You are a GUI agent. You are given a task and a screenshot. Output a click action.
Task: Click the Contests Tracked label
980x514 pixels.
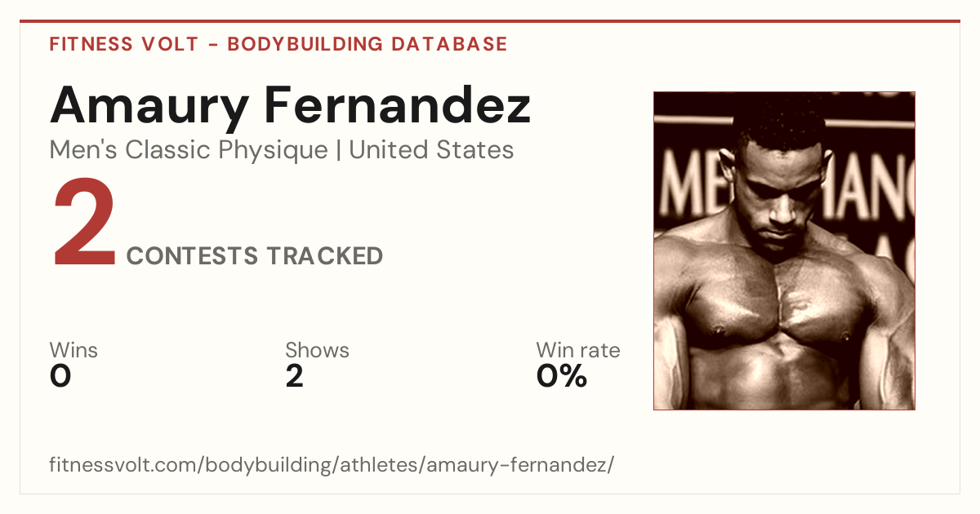pyautogui.click(x=255, y=256)
